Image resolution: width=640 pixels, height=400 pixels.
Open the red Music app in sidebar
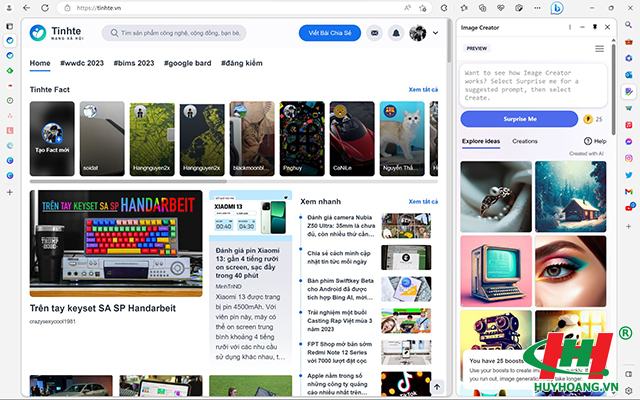point(629,125)
